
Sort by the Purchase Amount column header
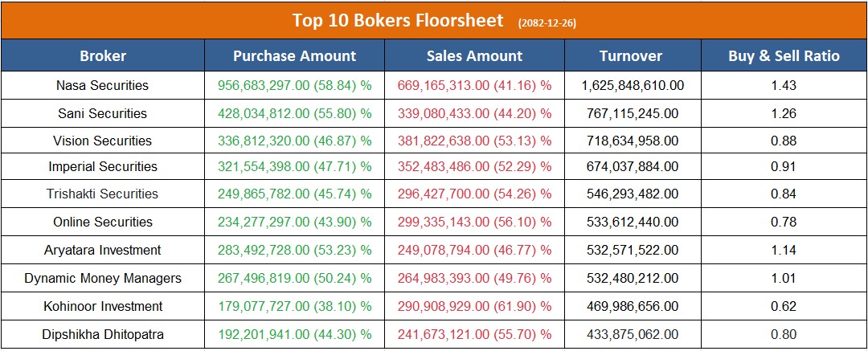tap(294, 55)
